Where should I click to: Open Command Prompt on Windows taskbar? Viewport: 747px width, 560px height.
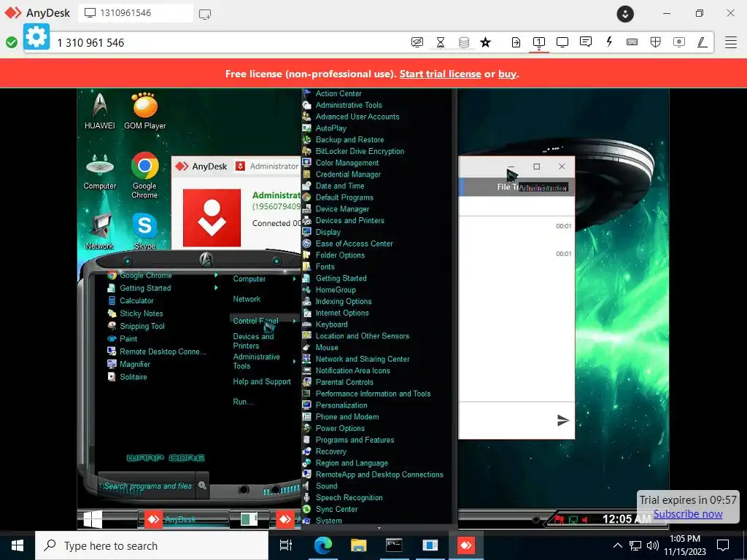(x=394, y=545)
